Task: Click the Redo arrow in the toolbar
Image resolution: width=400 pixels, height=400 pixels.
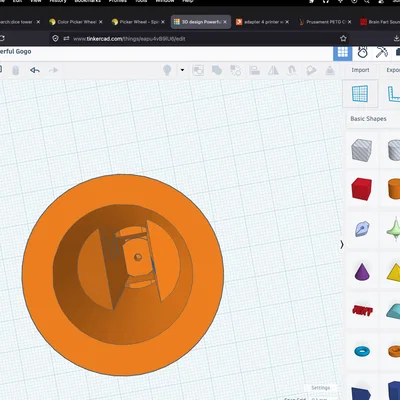Action: coord(53,70)
